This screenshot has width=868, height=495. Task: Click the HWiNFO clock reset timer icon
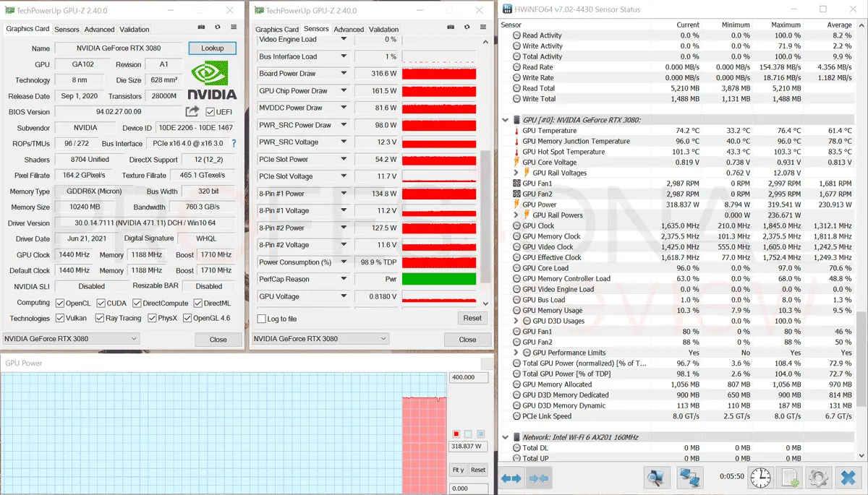pos(760,478)
